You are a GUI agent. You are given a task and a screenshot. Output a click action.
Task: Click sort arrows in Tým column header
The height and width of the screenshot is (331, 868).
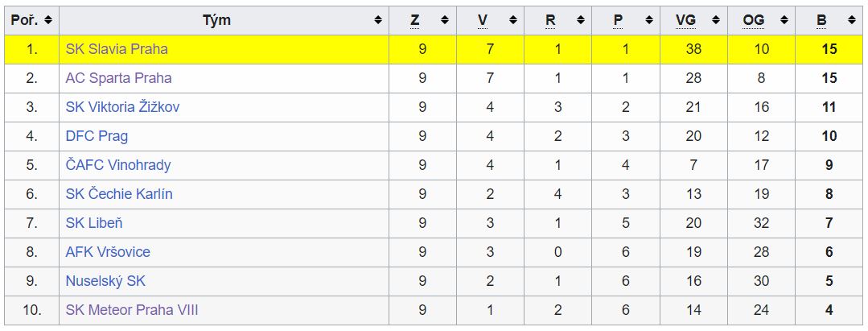[378, 20]
